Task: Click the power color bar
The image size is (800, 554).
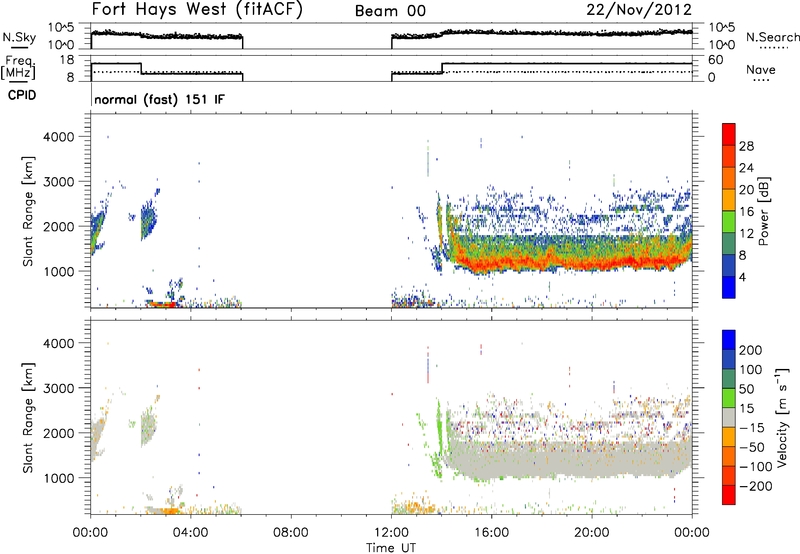Action: coord(729,211)
